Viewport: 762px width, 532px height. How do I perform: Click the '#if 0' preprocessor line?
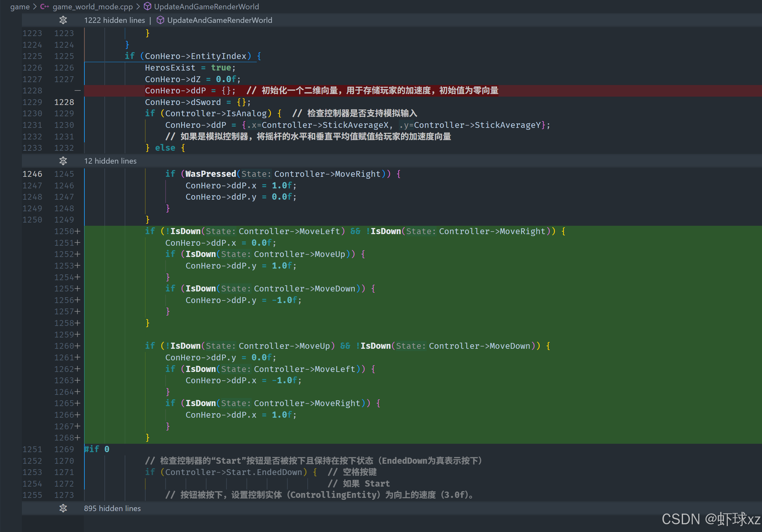tap(97, 449)
